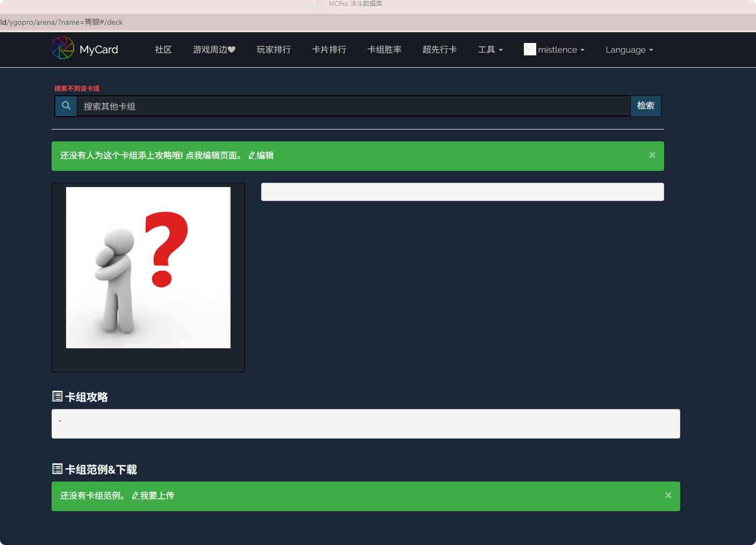Viewport: 756px width, 545px height.
Task: Open 卡片排行 in the navbar
Action: click(x=329, y=49)
